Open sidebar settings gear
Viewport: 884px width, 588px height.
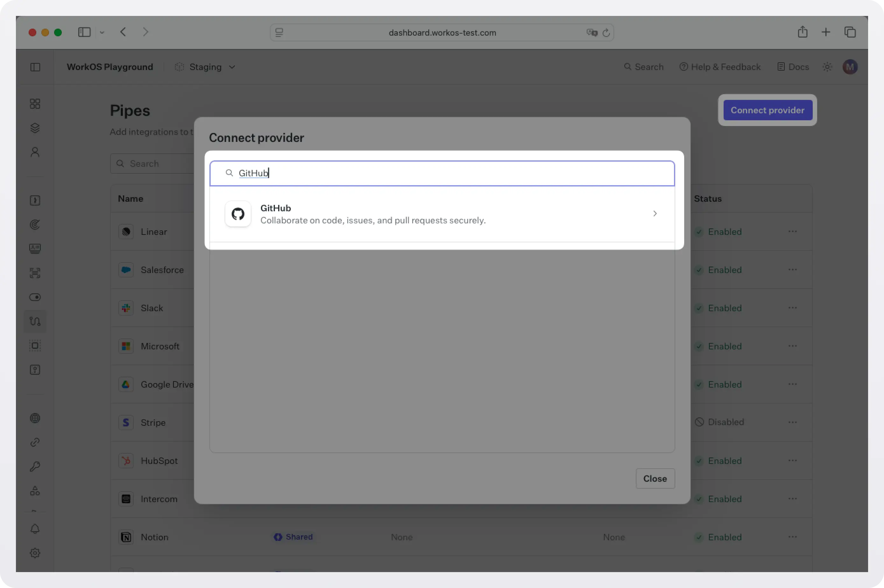coord(35,553)
